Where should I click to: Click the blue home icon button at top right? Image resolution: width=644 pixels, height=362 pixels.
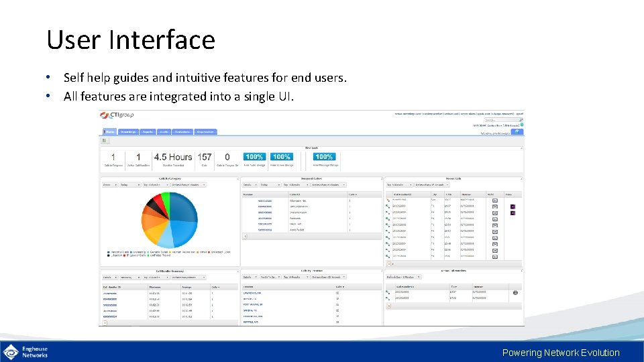click(517, 132)
